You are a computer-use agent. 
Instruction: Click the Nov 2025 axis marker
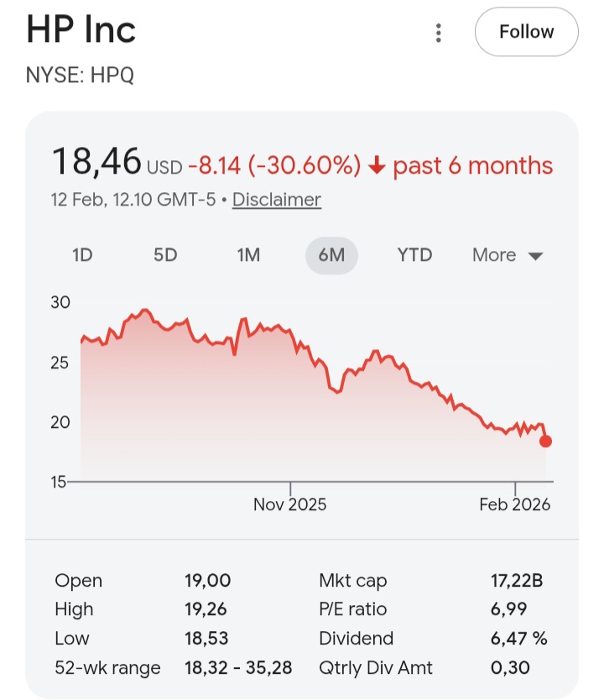pos(290,504)
